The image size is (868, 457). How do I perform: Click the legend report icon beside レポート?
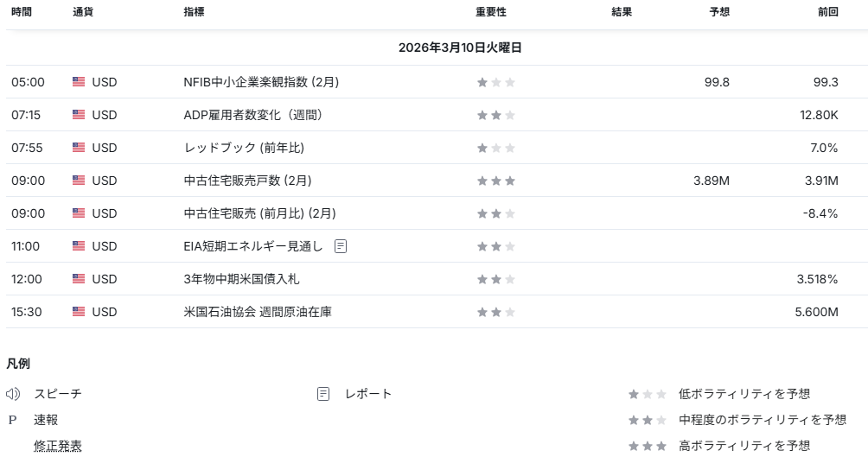click(323, 394)
